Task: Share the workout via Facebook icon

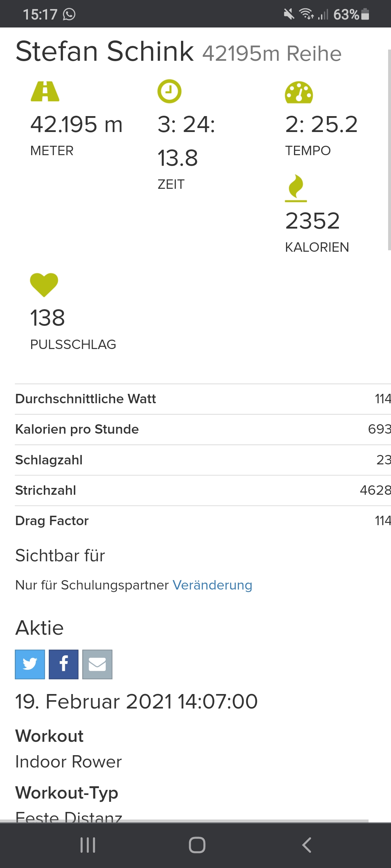Action: (x=64, y=664)
